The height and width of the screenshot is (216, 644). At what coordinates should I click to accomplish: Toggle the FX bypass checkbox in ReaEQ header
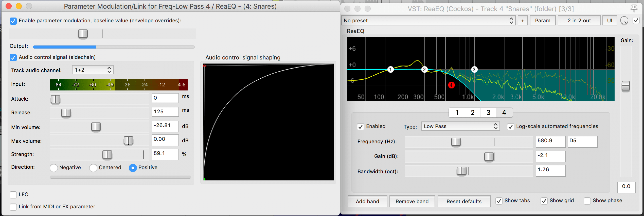[x=636, y=21]
